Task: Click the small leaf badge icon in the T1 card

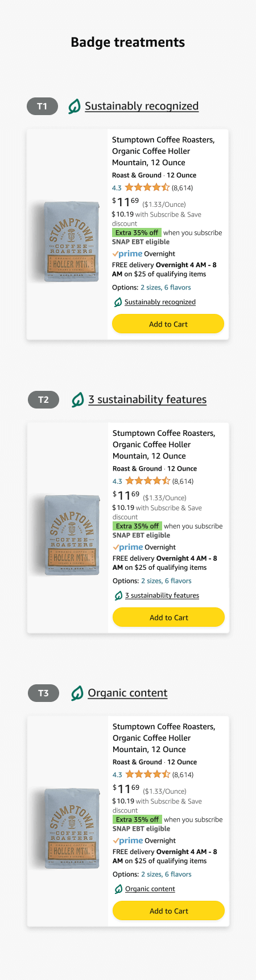Action: 118,302
